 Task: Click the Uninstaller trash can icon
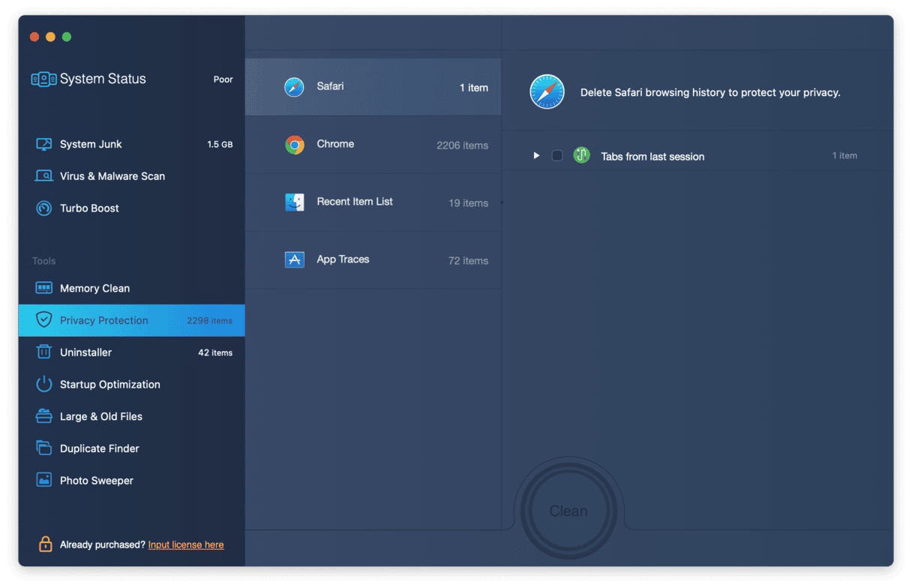pos(44,352)
